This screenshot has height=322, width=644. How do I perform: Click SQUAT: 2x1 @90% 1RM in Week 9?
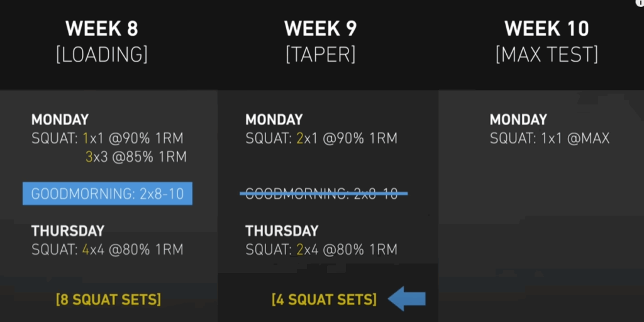pos(321,139)
